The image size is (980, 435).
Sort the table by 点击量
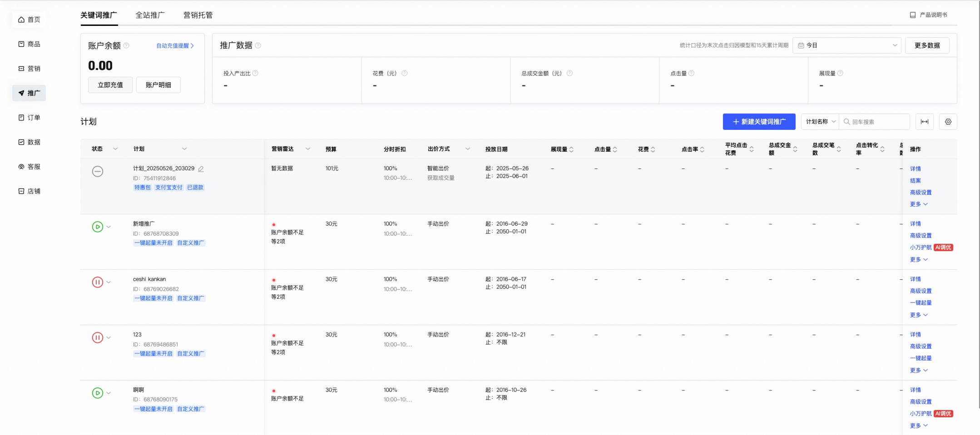615,149
